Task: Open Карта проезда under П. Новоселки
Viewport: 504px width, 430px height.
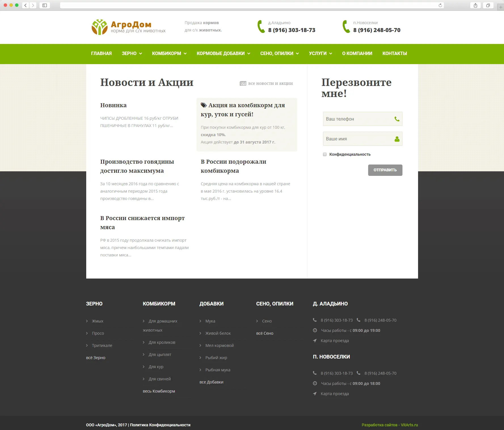Action: 335,394
